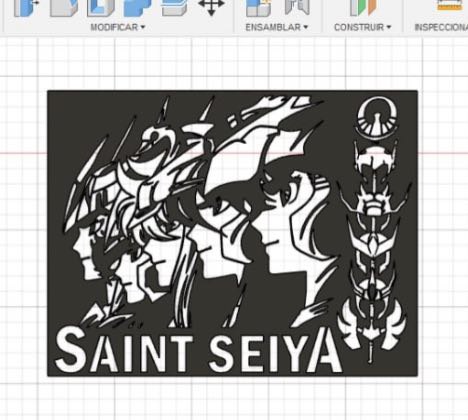Select the Press Pull tool icon
Viewport: 468px width, 420px height.
[x=26, y=8]
